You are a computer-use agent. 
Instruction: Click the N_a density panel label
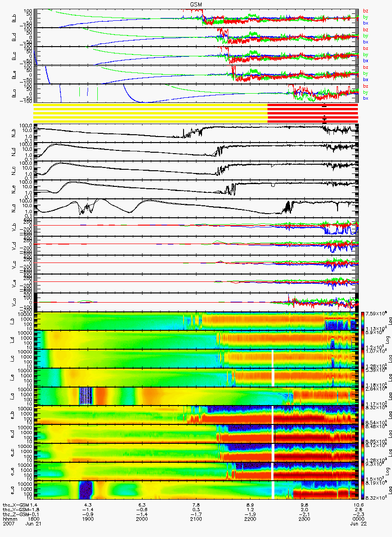click(14, 208)
